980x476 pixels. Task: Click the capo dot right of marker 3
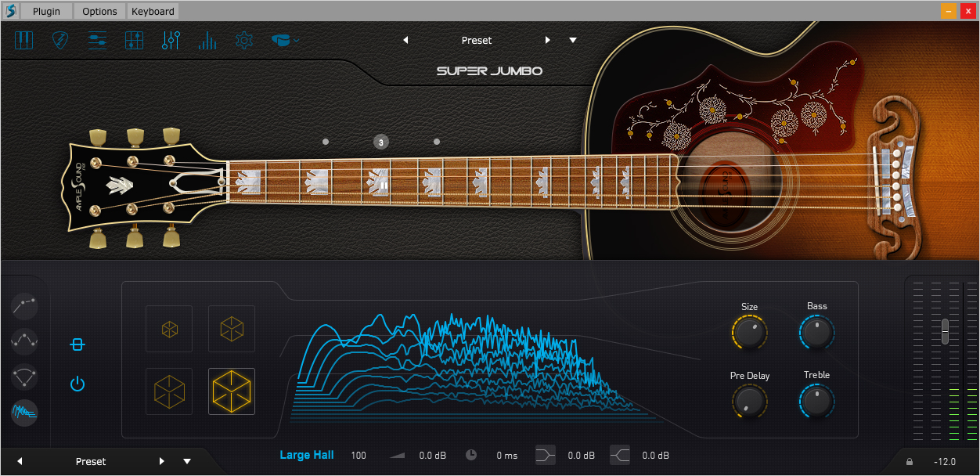click(x=437, y=142)
